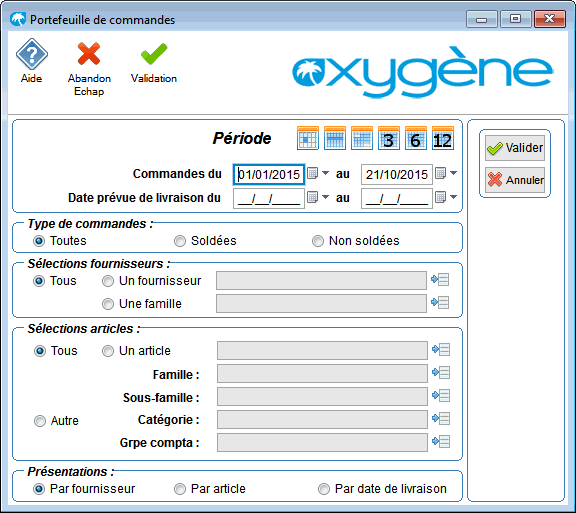Open supplier list lookup icon beside Un fournisseur
This screenshot has height=513, width=576.
point(440,280)
